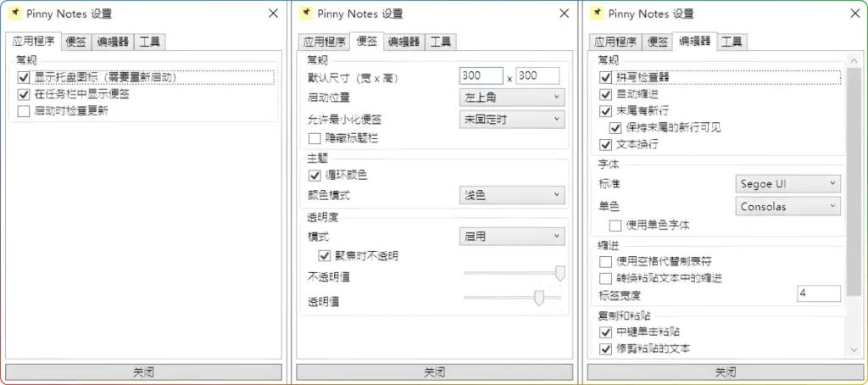Select 编辑器 tab in right window
This screenshot has height=385, width=868.
(695, 41)
